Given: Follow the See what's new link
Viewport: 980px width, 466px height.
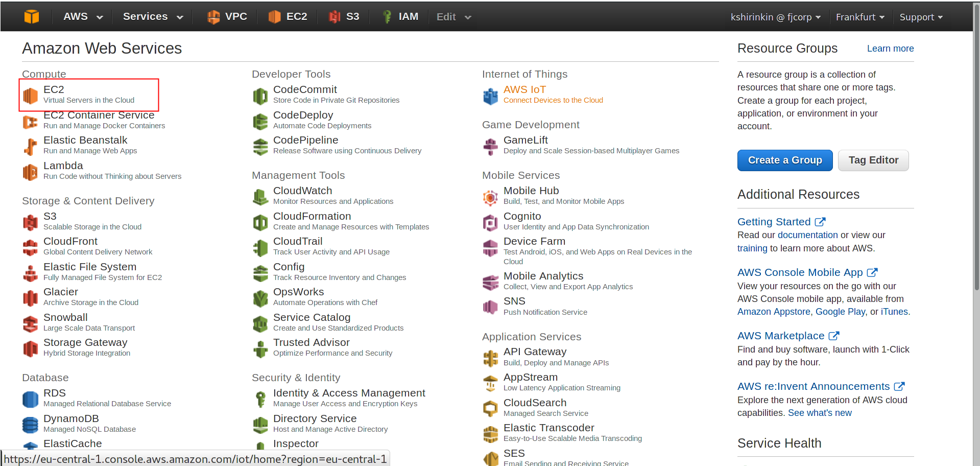Looking at the screenshot, I should pos(820,413).
